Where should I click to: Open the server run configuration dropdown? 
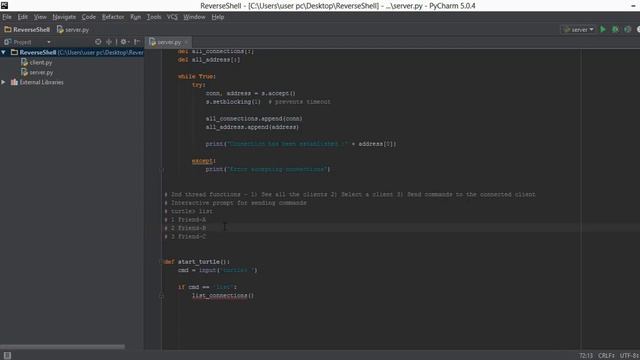point(578,30)
